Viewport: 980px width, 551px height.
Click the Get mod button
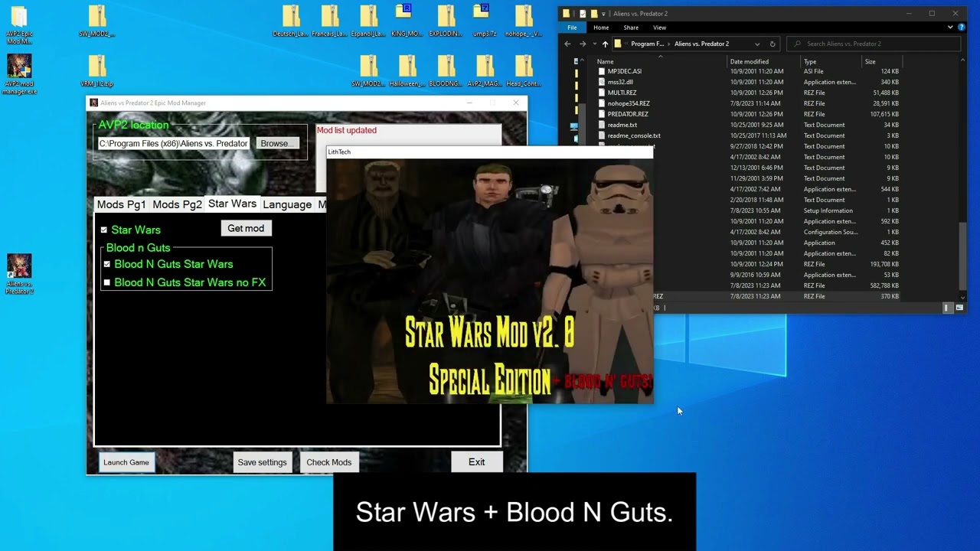point(246,228)
